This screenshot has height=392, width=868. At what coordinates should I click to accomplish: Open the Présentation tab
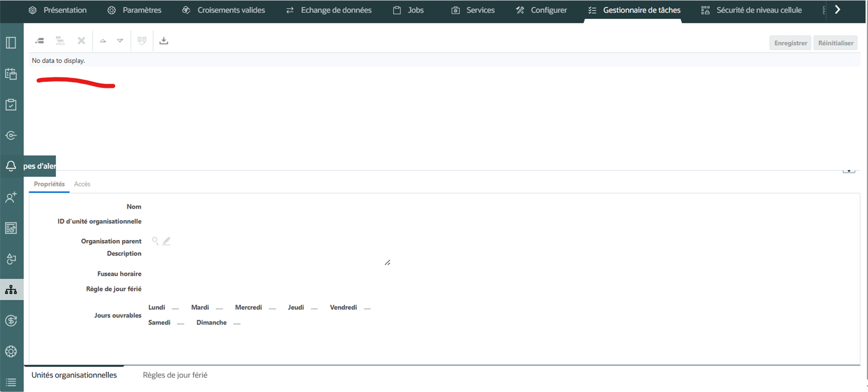point(58,10)
